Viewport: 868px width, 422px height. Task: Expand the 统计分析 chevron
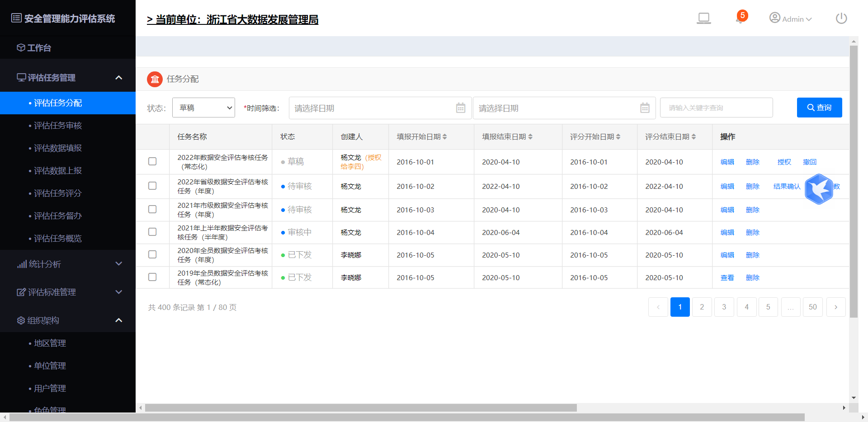coord(119,264)
